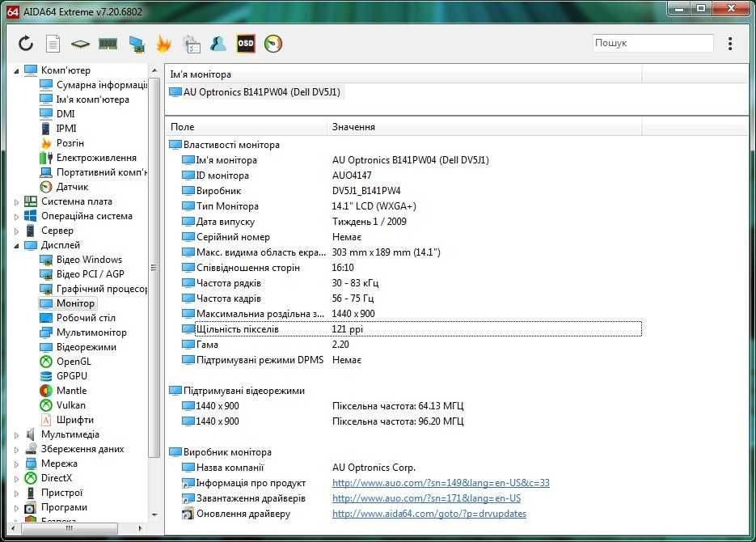Click the DirectX Xbox icon
Image resolution: width=756 pixels, height=542 pixels.
31,478
